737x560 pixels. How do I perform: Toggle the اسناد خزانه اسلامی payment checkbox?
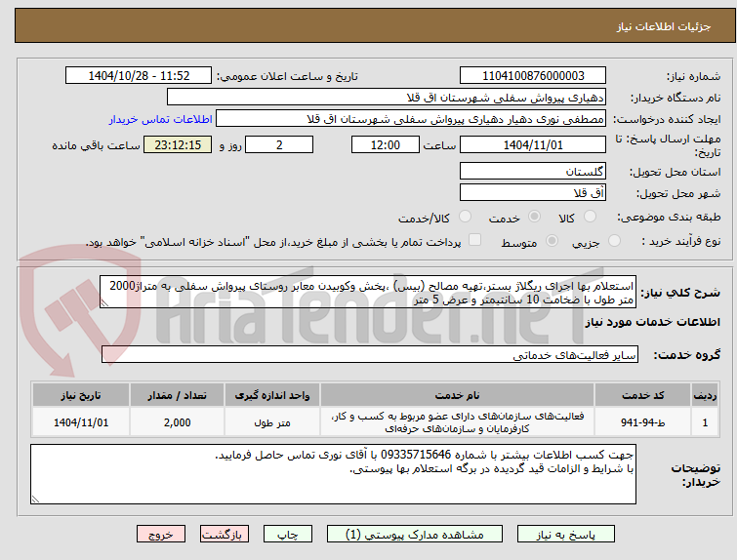(x=474, y=240)
